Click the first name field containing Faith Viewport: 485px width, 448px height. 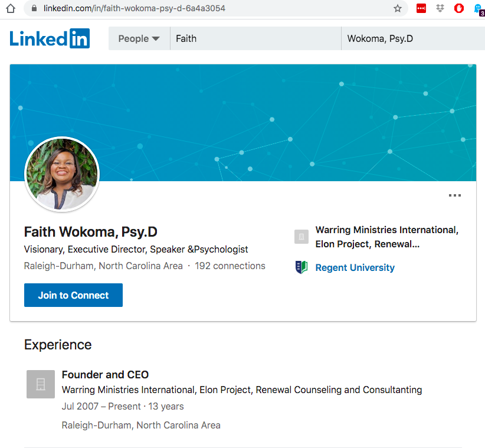click(256, 38)
